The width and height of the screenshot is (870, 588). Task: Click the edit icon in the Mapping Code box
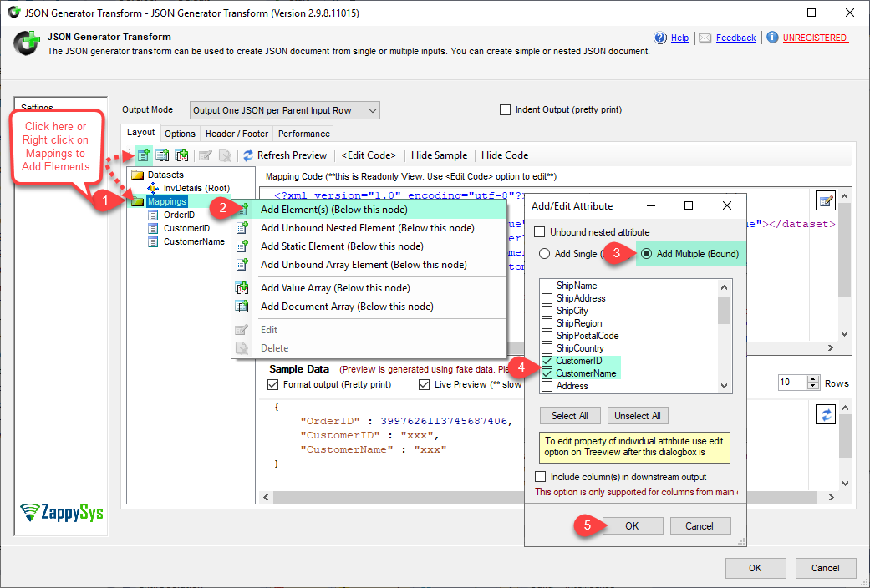pyautogui.click(x=826, y=200)
